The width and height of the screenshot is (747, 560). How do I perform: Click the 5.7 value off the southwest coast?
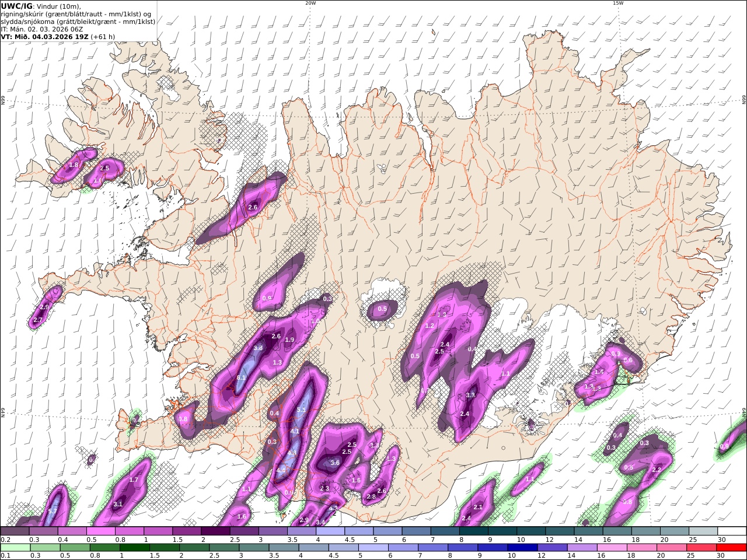[x=53, y=512]
